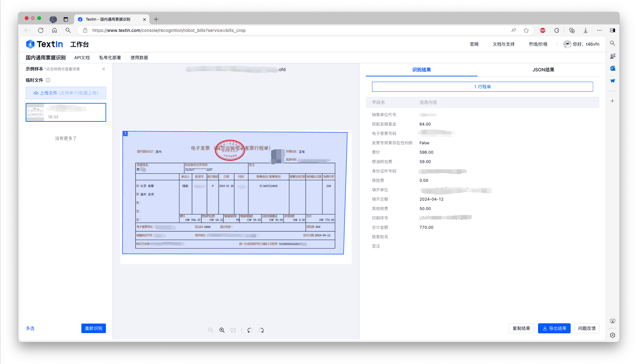Image resolution: width=637 pixels, height=364 pixels.
Task: Click the 导出结果 export button
Action: pos(554,328)
